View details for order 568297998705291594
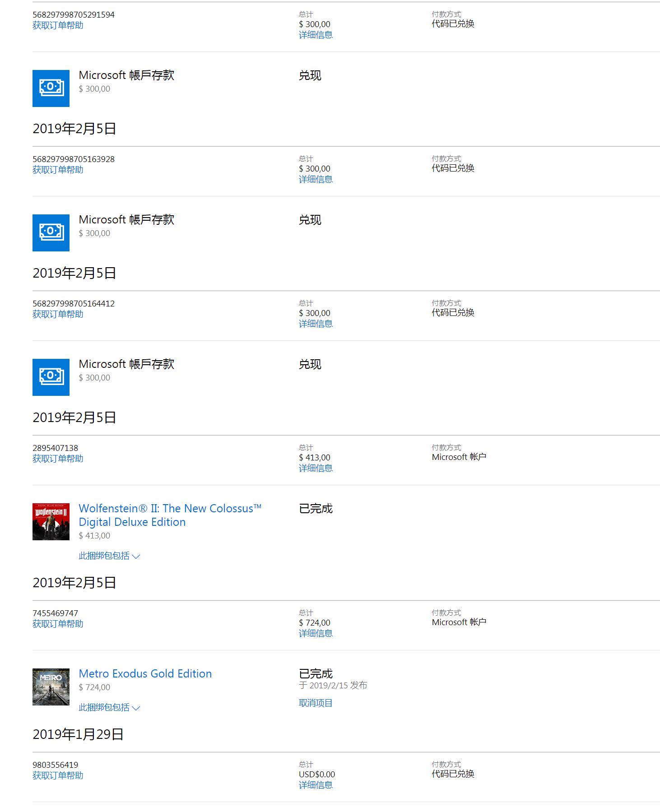 click(x=316, y=35)
